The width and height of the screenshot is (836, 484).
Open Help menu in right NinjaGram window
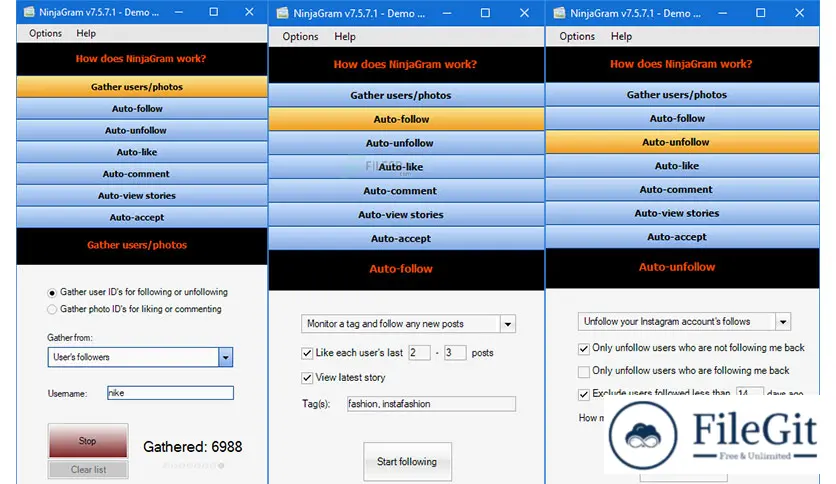(621, 36)
